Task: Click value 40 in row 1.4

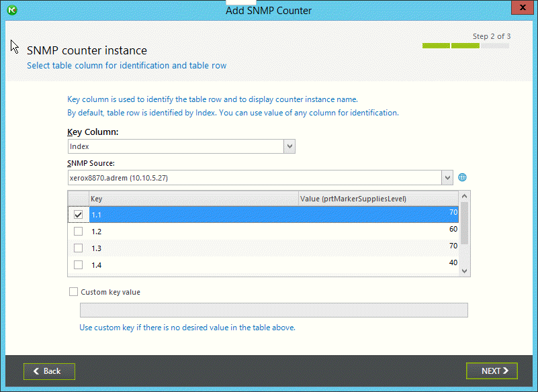Action: pos(453,262)
